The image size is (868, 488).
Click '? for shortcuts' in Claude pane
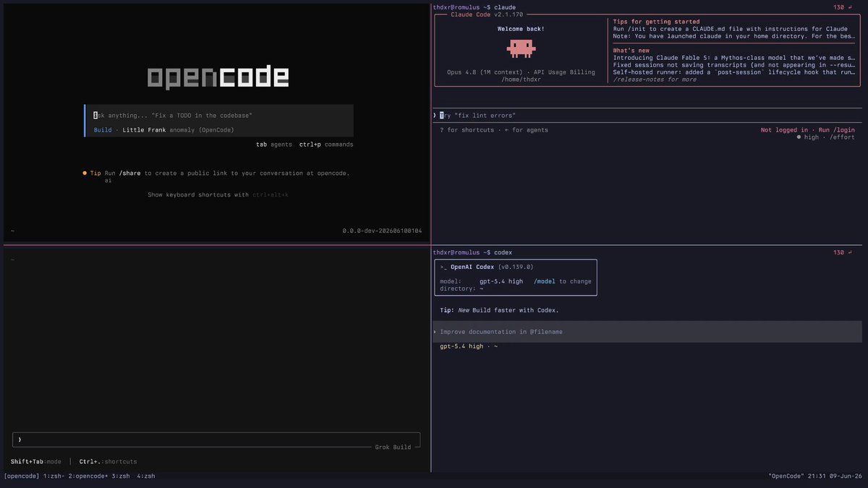click(467, 130)
